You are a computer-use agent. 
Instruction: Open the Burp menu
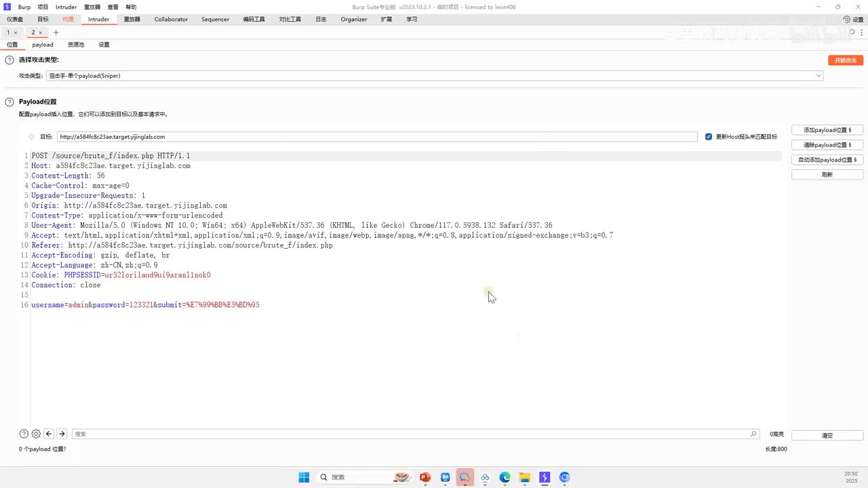pos(24,7)
